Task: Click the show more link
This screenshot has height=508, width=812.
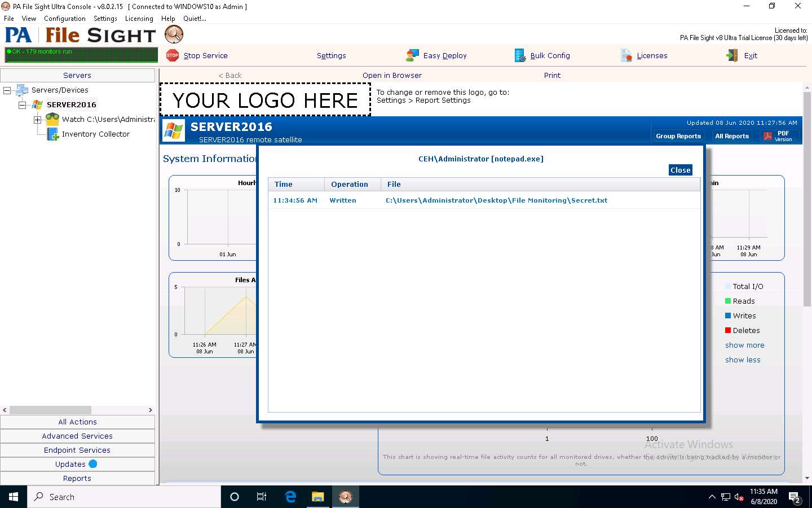Action: point(745,345)
